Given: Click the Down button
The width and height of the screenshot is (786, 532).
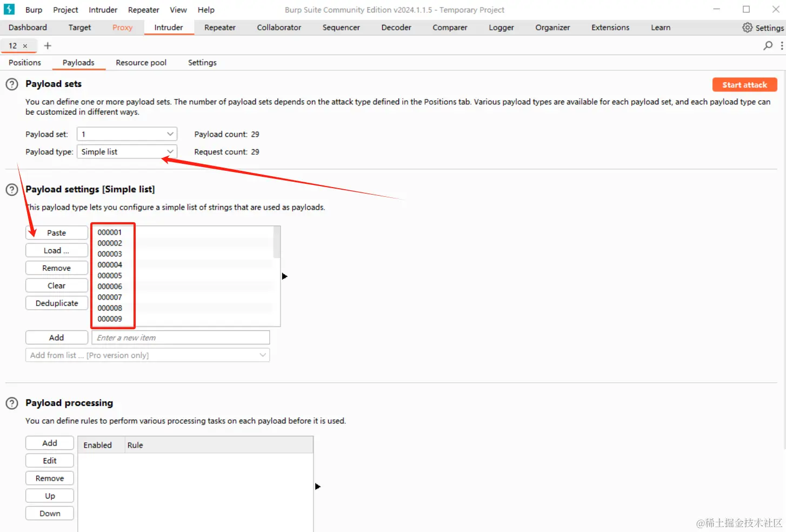Looking at the screenshot, I should pos(50,514).
